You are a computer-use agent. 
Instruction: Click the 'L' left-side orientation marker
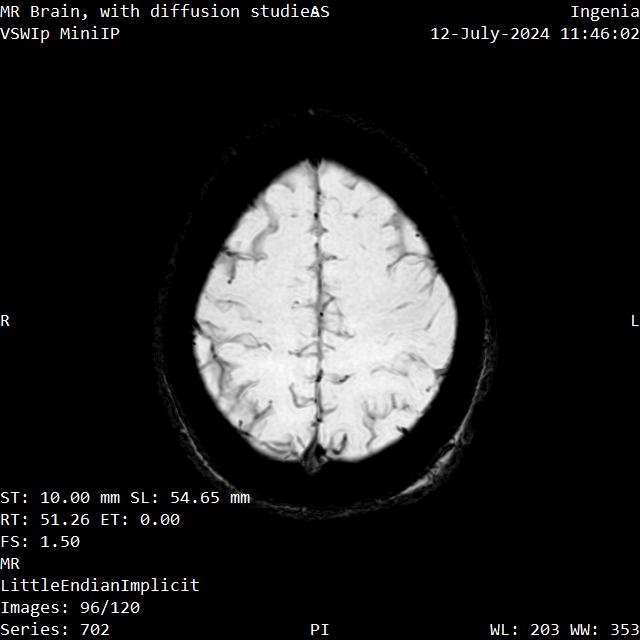tap(635, 321)
